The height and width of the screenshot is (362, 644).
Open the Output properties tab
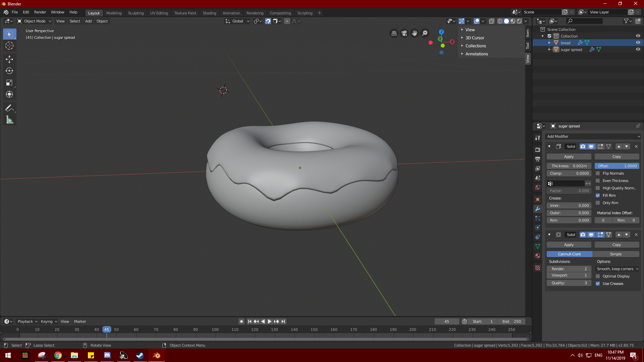pyautogui.click(x=538, y=159)
